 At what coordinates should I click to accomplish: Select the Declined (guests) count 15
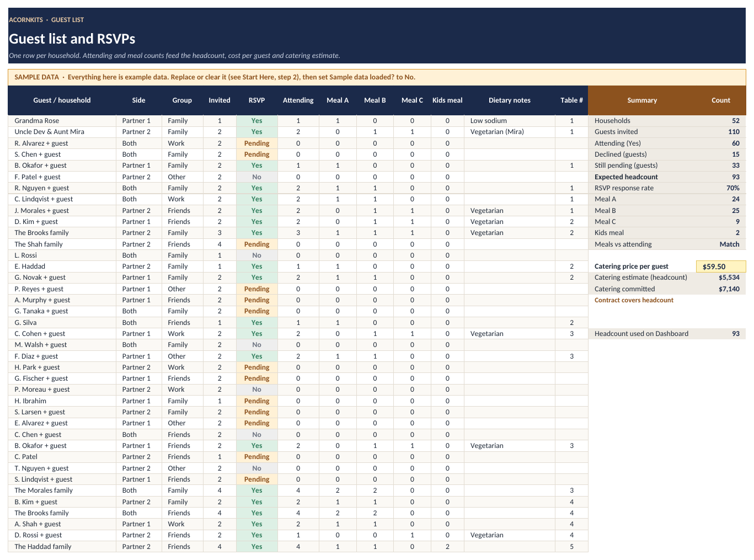[x=721, y=154]
